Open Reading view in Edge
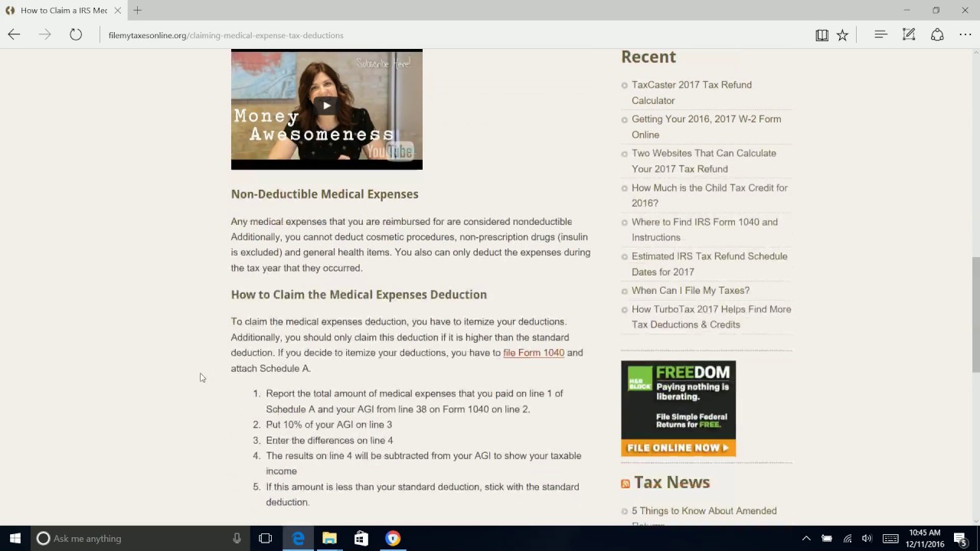Viewport: 980px width, 551px height. click(822, 34)
